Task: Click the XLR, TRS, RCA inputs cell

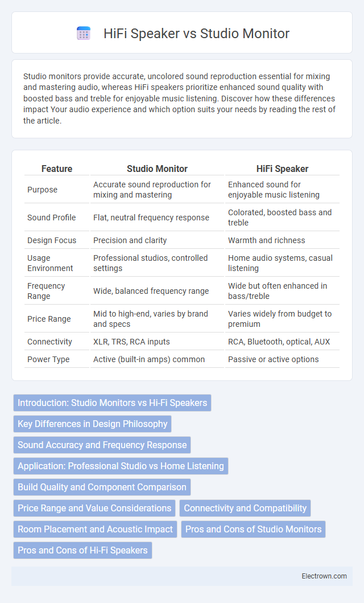Action: (x=132, y=342)
